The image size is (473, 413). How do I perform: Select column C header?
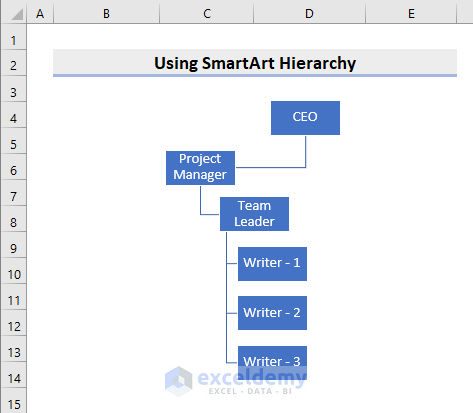(207, 13)
